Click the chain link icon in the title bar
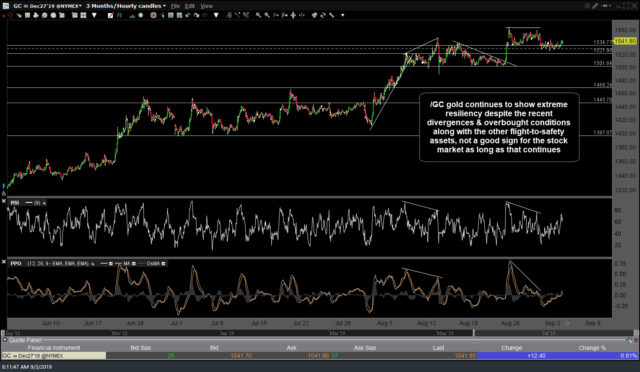Image resolution: width=640 pixels, height=372 pixels. pyautogui.click(x=595, y=6)
